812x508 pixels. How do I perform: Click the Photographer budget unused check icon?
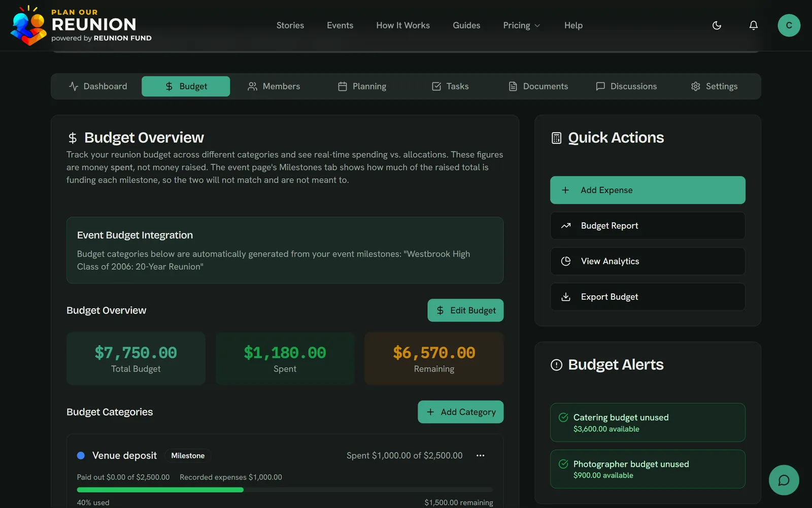(563, 464)
